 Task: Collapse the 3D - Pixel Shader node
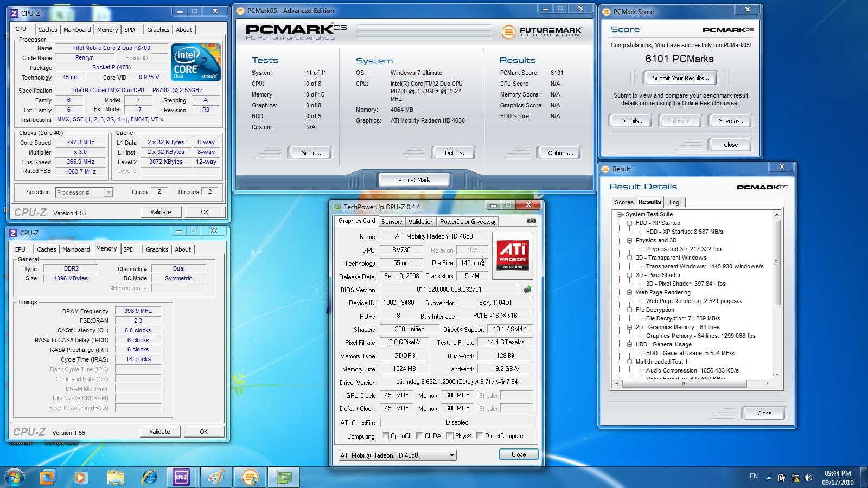pos(629,275)
